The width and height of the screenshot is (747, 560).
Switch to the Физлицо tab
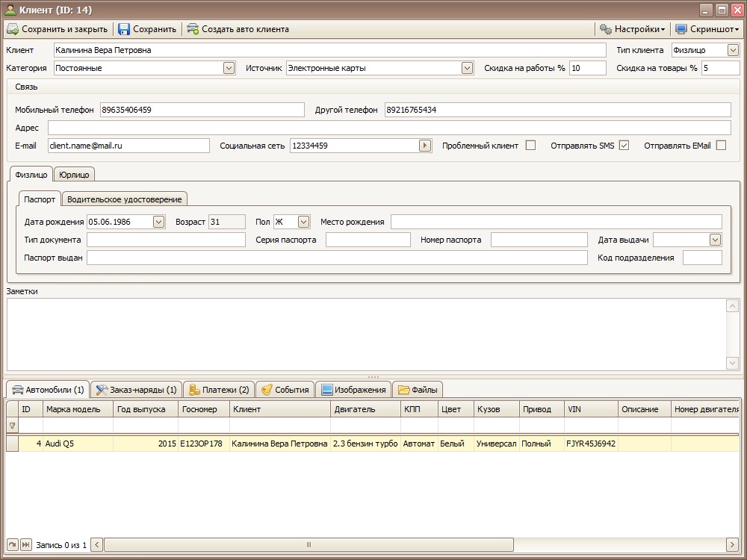[31, 174]
